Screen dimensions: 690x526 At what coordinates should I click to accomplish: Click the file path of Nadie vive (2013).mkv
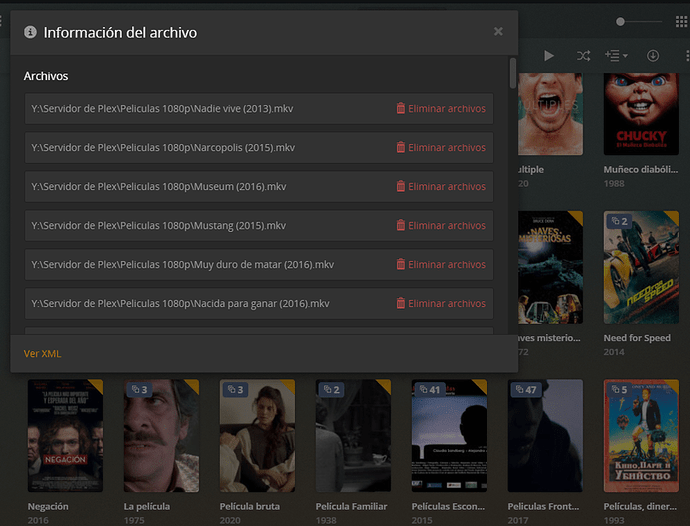(162, 109)
